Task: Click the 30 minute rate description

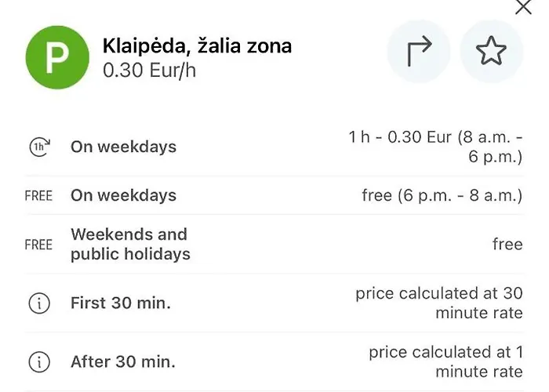Action: [438, 303]
